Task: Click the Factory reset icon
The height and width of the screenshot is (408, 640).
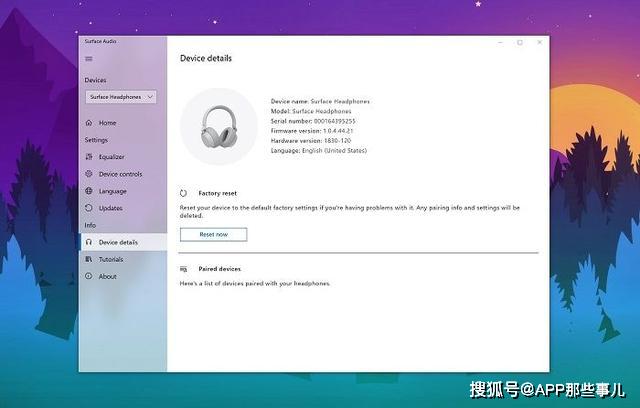Action: click(x=184, y=193)
